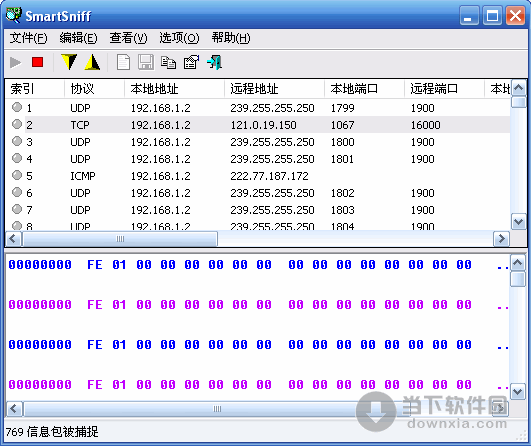Sort by the 远程地址 column header
This screenshot has width=531, height=446.
[274, 89]
